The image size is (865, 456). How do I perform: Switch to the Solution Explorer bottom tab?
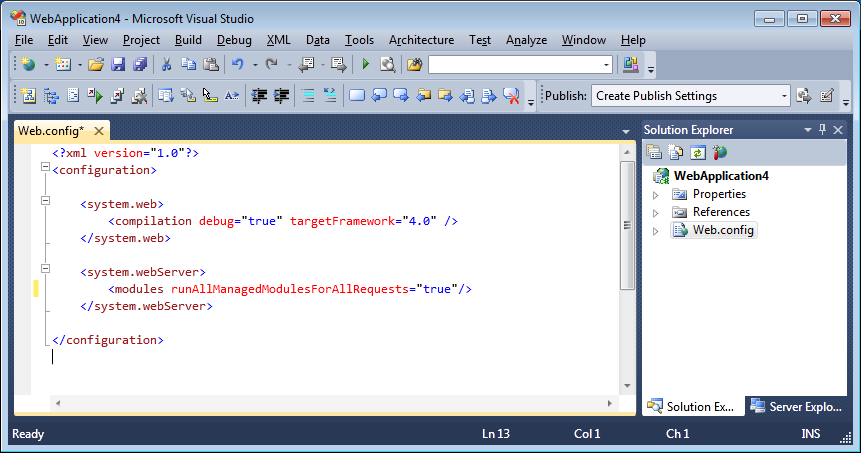point(693,407)
